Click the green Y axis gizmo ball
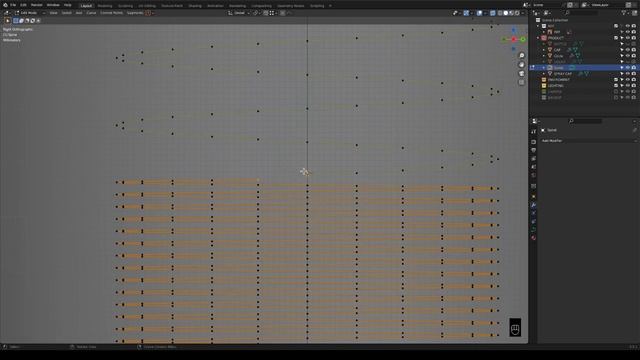Image resolution: width=640 pixels, height=360 pixels. pyautogui.click(x=523, y=39)
